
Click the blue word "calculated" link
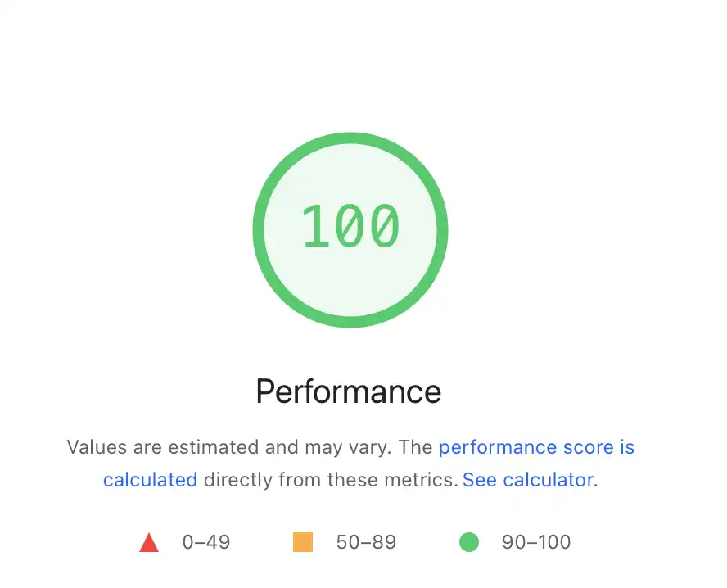[150, 480]
